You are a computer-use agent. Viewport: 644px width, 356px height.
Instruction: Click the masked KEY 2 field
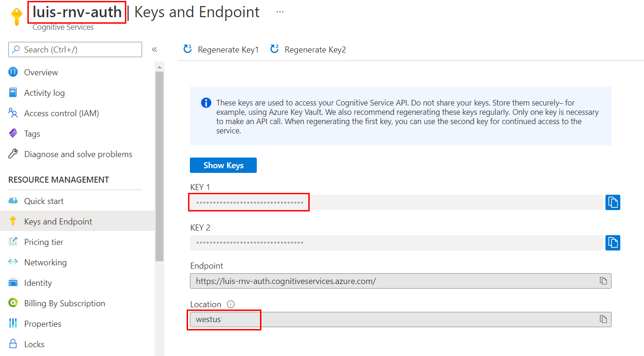[397, 243]
